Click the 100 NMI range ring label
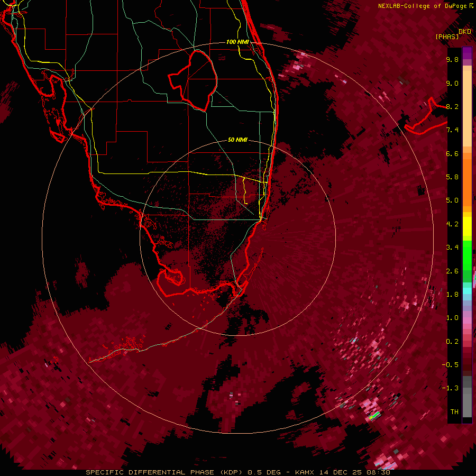The width and height of the screenshot is (476, 476). 237,42
